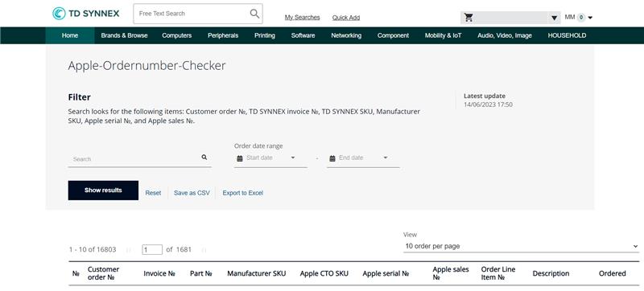The width and height of the screenshot is (644, 291).
Task: Click the filter Search input field
Action: (x=134, y=159)
